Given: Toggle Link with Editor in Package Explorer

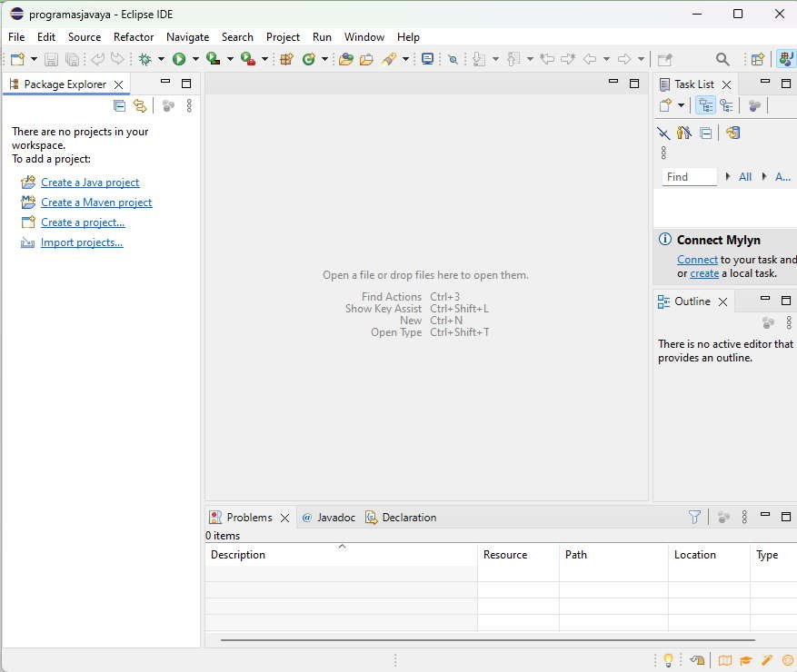Looking at the screenshot, I should tap(139, 105).
